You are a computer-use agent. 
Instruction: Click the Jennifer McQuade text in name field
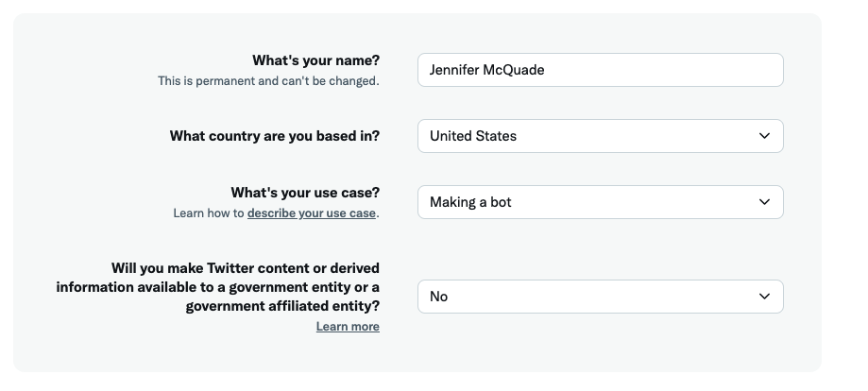(486, 70)
